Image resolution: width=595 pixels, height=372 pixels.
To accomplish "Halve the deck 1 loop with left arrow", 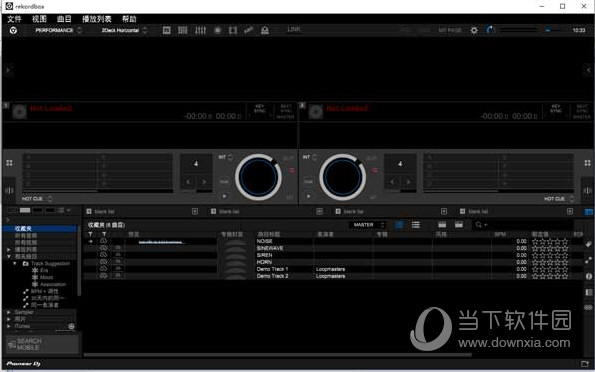I will 188,182.
